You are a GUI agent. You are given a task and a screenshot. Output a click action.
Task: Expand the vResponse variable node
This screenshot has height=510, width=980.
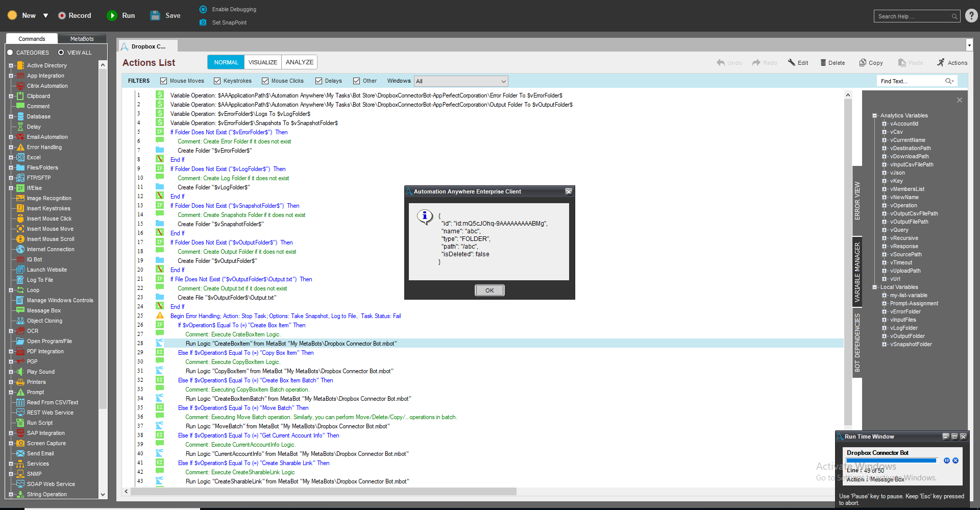tap(885, 246)
